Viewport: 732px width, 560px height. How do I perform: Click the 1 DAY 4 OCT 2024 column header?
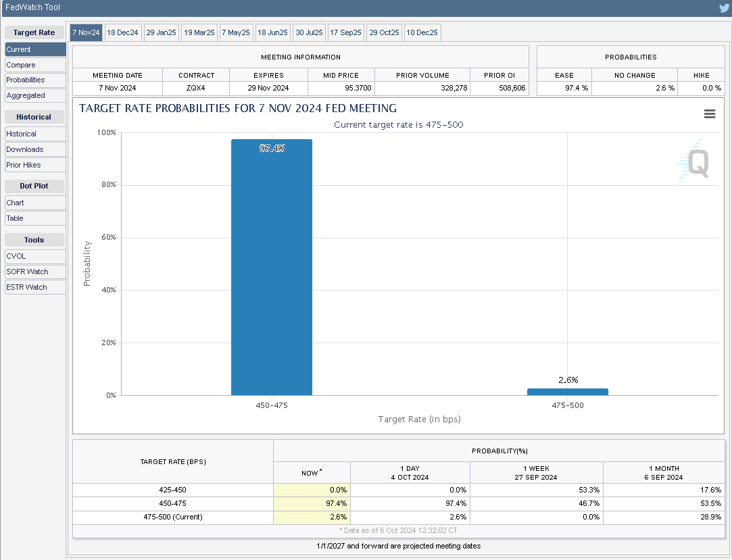coord(410,473)
